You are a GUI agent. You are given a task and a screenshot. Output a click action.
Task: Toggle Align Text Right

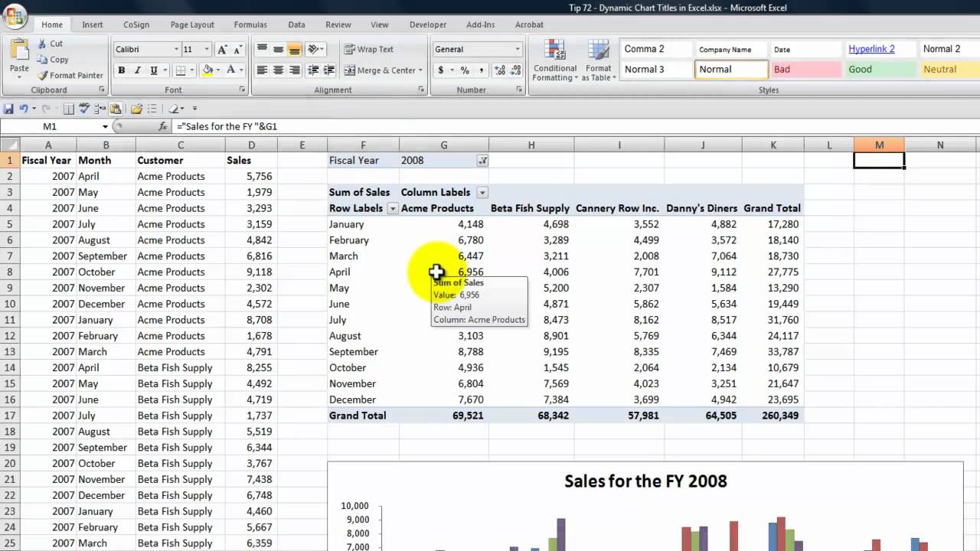click(x=294, y=70)
